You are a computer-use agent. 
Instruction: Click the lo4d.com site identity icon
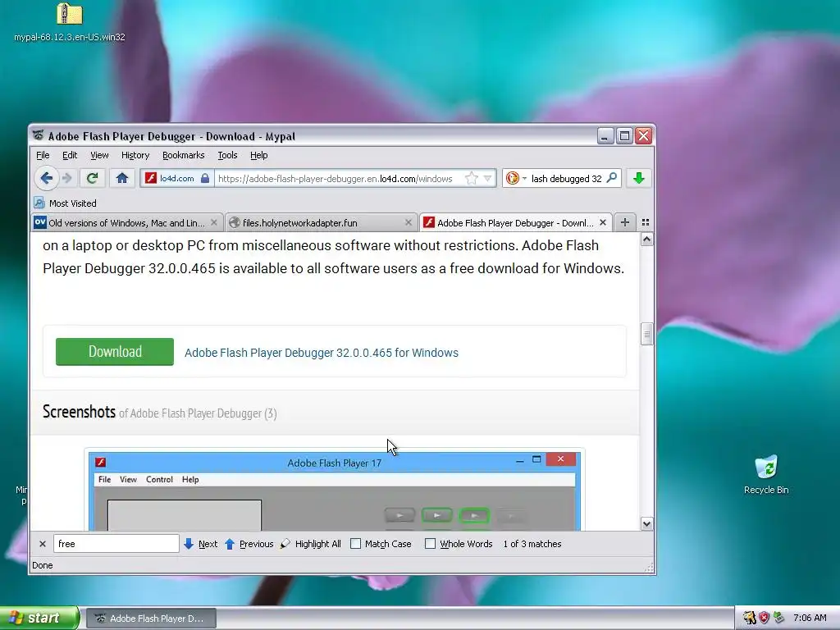point(151,178)
